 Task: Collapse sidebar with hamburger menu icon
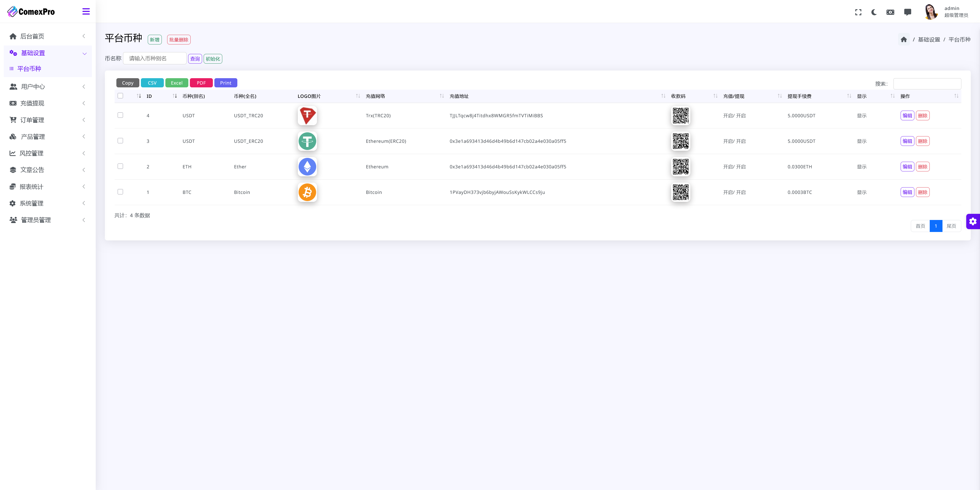tap(86, 12)
